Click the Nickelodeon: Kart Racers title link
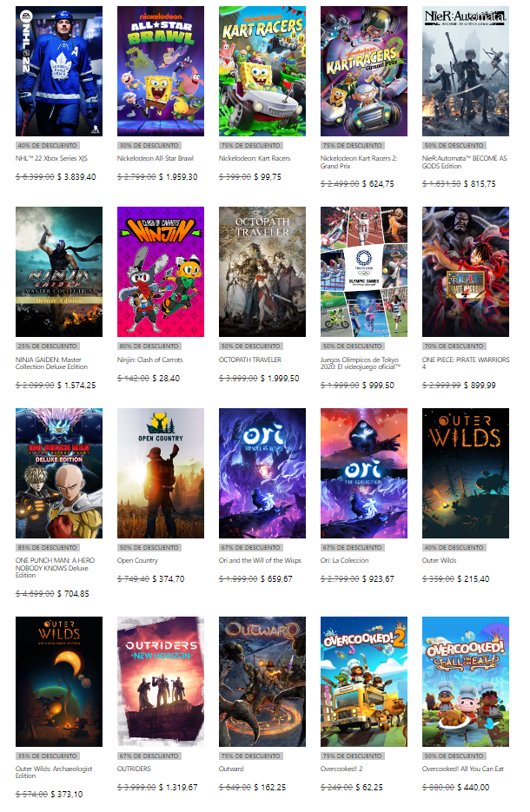The width and height of the screenshot is (530, 812). tap(255, 158)
